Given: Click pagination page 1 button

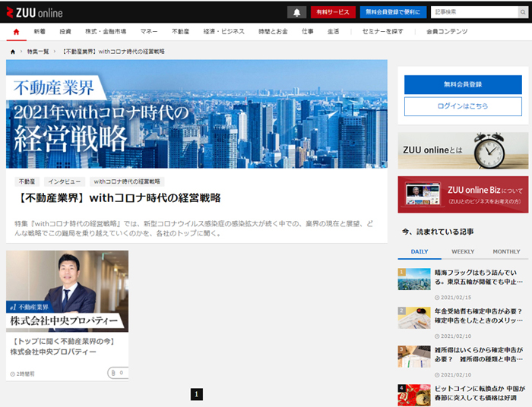Looking at the screenshot, I should tap(197, 394).
